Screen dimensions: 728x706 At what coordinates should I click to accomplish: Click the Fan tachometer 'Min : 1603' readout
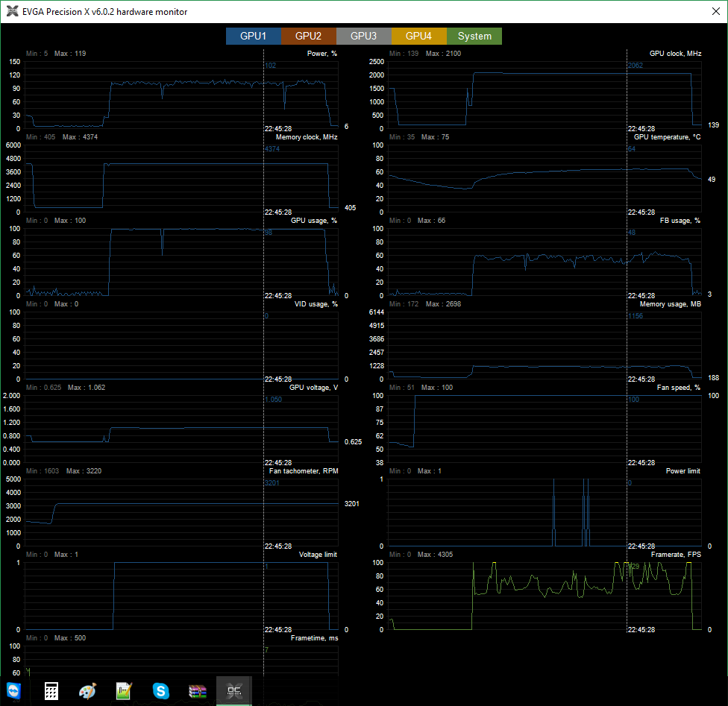[43, 471]
